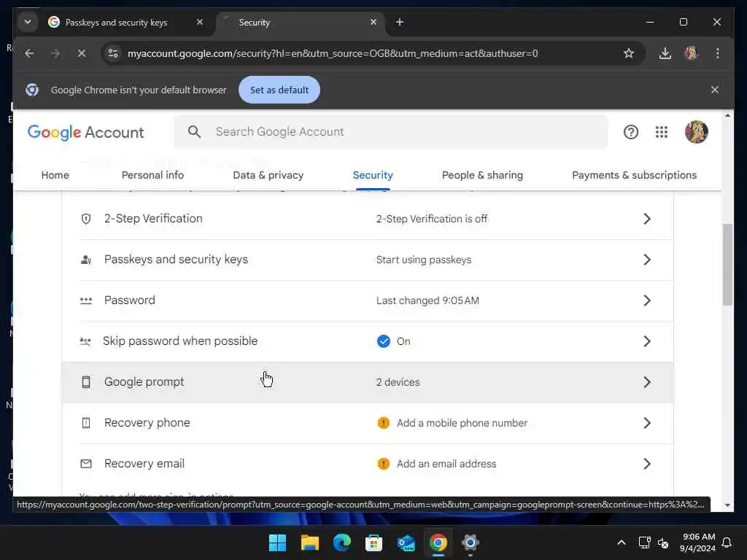747x560 pixels.
Task: Open the Help question mark icon
Action: [x=631, y=132]
